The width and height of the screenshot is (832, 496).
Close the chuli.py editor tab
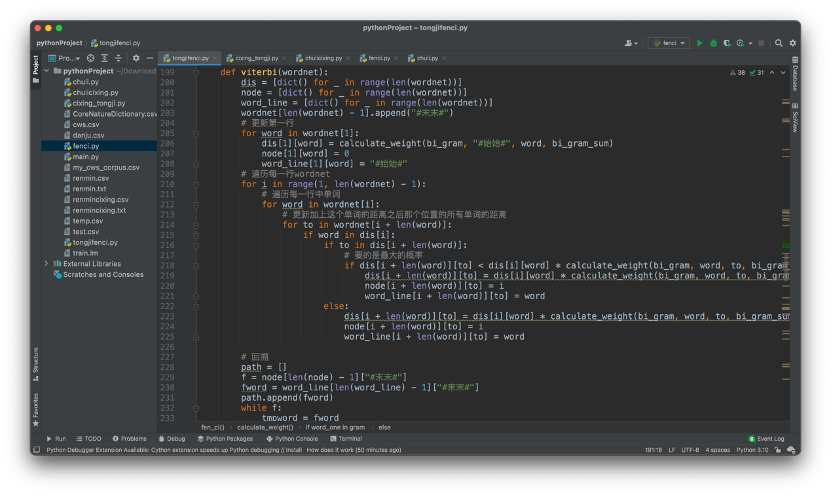click(444, 58)
